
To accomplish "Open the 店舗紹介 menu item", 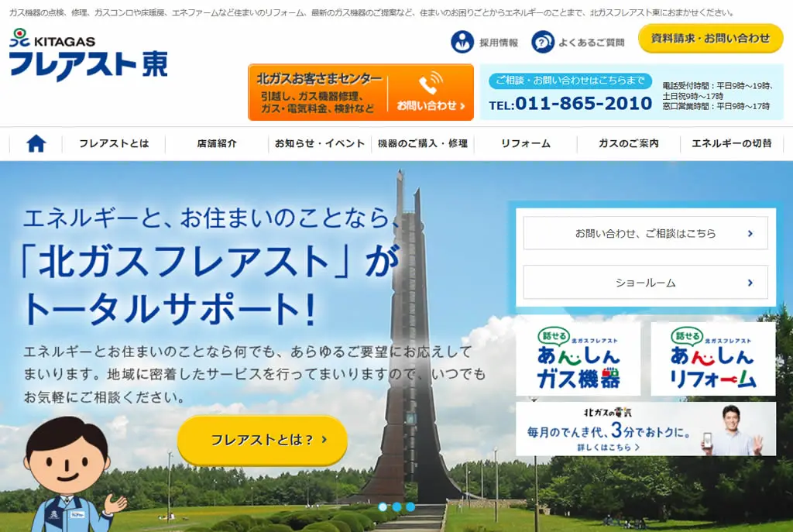I will click(x=217, y=143).
